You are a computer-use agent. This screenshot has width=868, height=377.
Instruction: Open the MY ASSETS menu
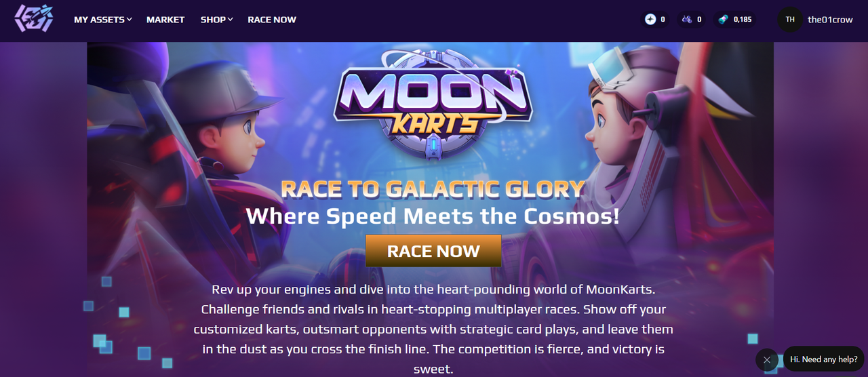(99, 20)
